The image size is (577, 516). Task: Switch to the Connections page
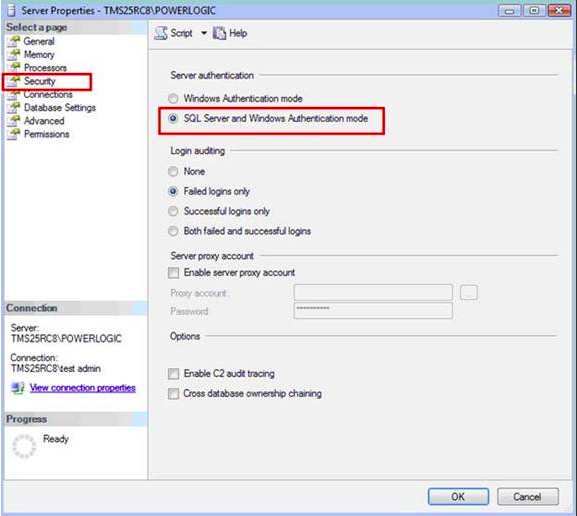[x=48, y=95]
